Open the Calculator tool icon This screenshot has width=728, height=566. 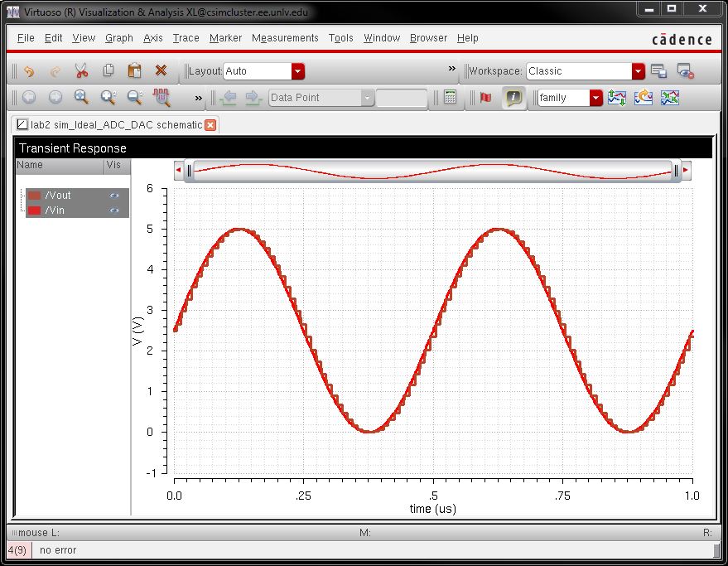(x=450, y=98)
